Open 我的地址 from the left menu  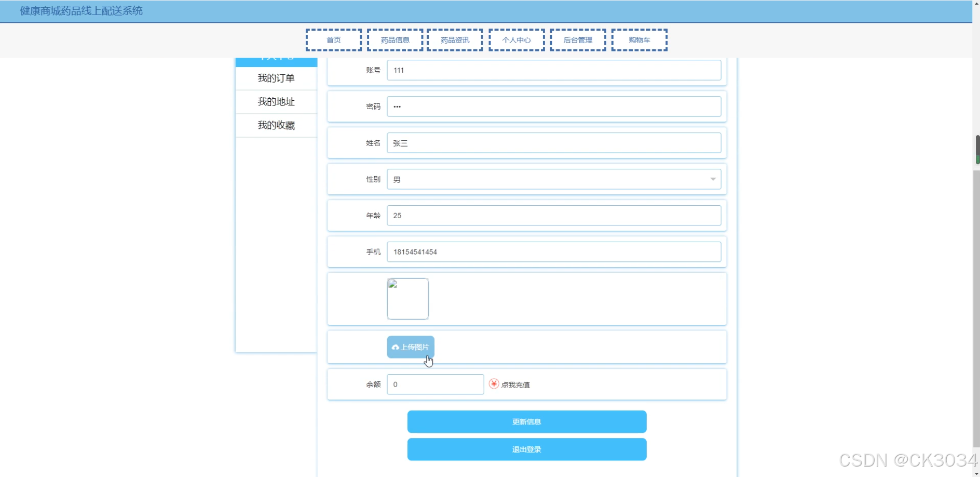click(276, 101)
